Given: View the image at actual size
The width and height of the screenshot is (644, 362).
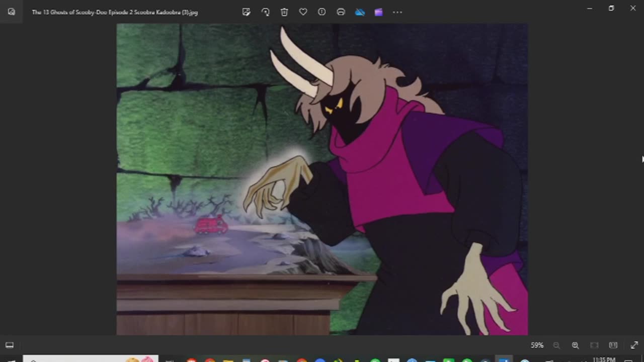Looking at the screenshot, I should tap(613, 345).
